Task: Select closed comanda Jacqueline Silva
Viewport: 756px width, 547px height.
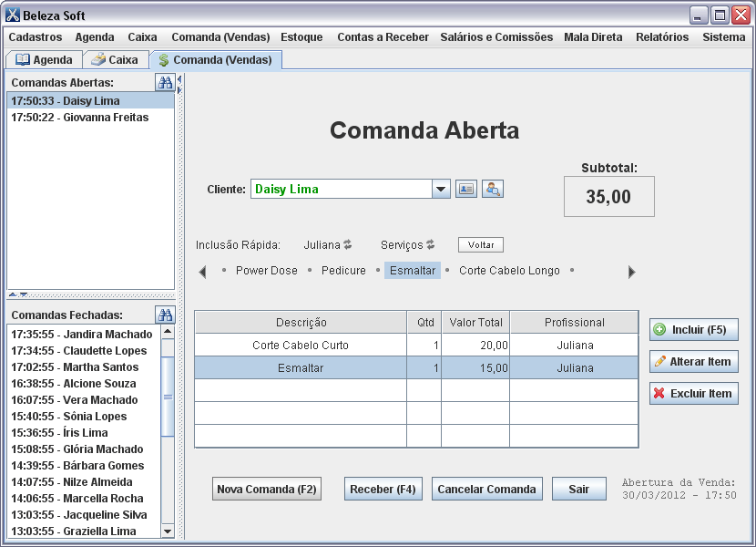Action: pyautogui.click(x=84, y=515)
